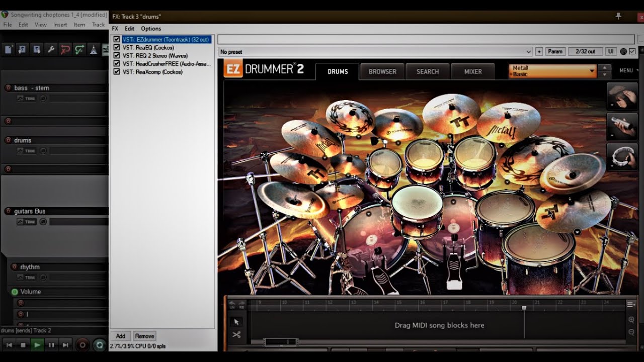This screenshot has width=644, height=362.
Task: Open the Options menu in the FX window
Action: click(151, 29)
